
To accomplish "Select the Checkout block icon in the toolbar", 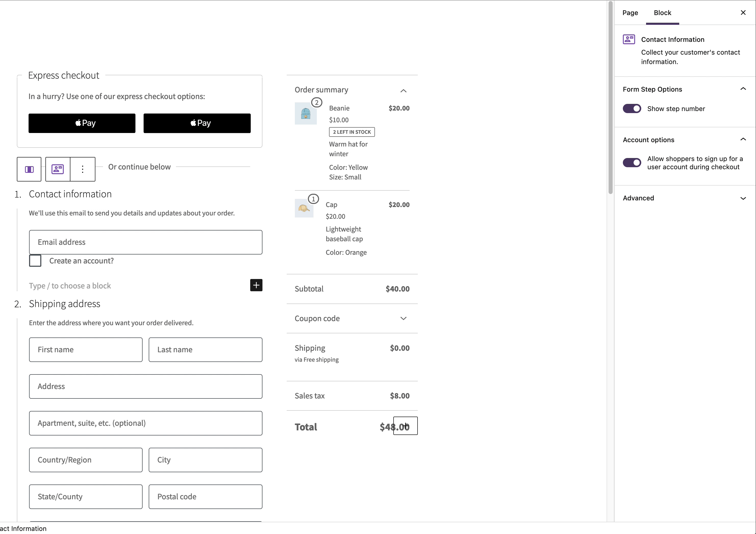I will 29,169.
